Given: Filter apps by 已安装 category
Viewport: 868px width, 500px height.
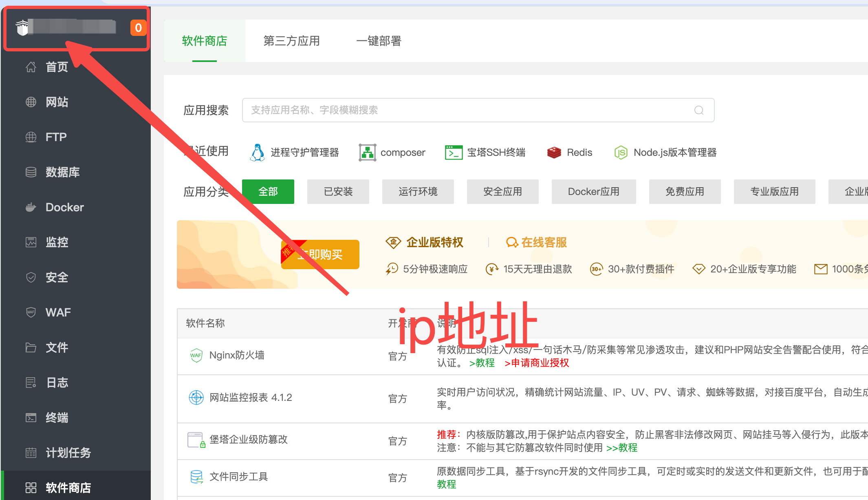Looking at the screenshot, I should (x=338, y=192).
